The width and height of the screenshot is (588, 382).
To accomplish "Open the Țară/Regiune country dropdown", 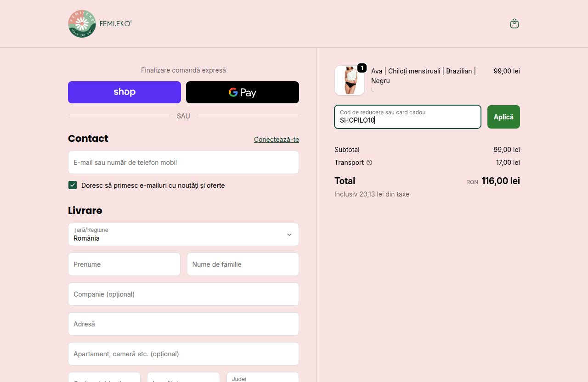I will click(x=183, y=235).
